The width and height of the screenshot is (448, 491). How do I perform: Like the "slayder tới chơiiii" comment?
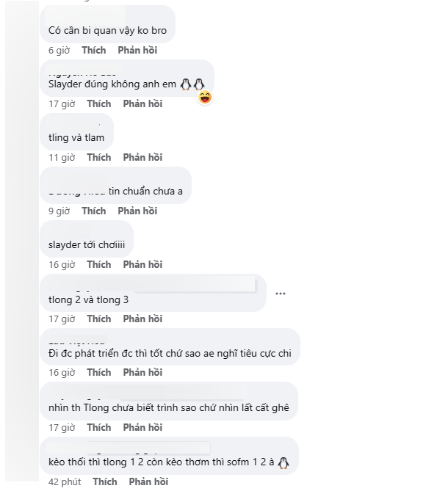point(98,264)
